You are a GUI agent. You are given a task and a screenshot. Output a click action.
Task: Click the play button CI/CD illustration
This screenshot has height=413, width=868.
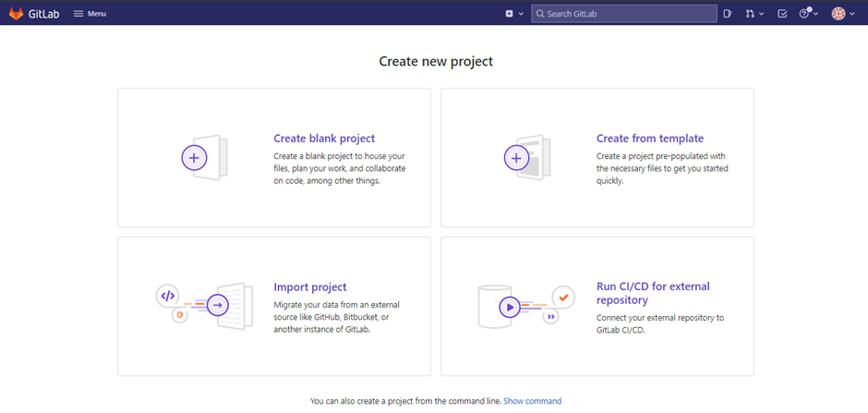[x=510, y=306]
